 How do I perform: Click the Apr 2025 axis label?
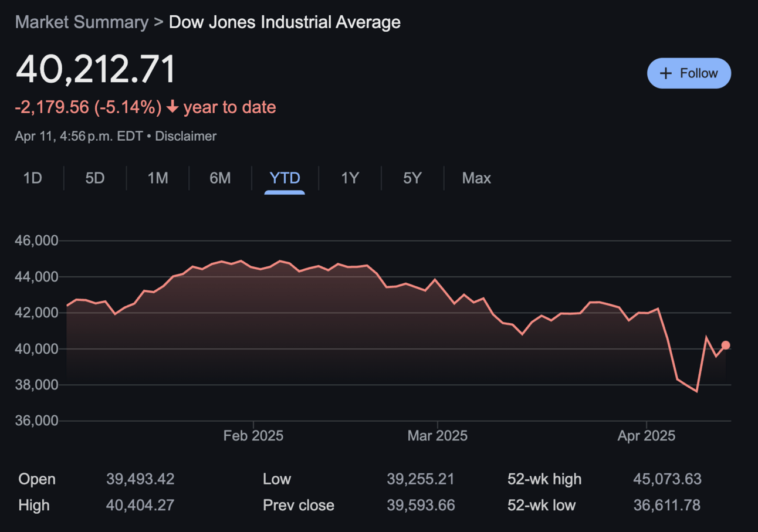[x=646, y=436]
